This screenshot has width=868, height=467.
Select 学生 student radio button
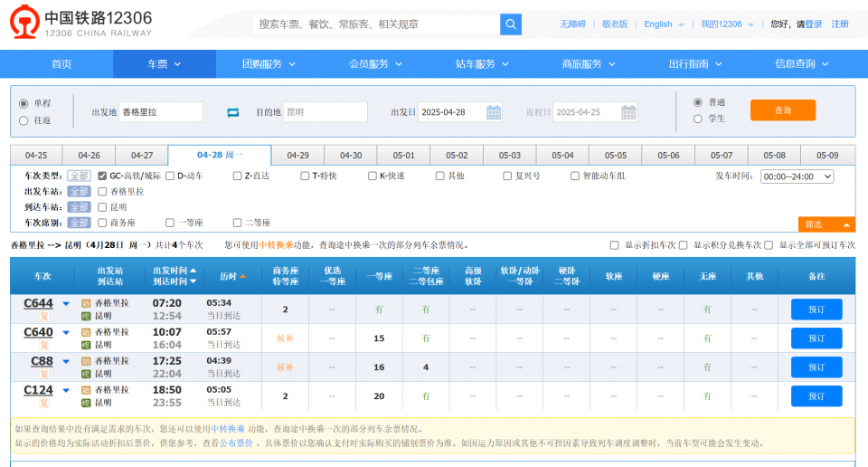(698, 119)
